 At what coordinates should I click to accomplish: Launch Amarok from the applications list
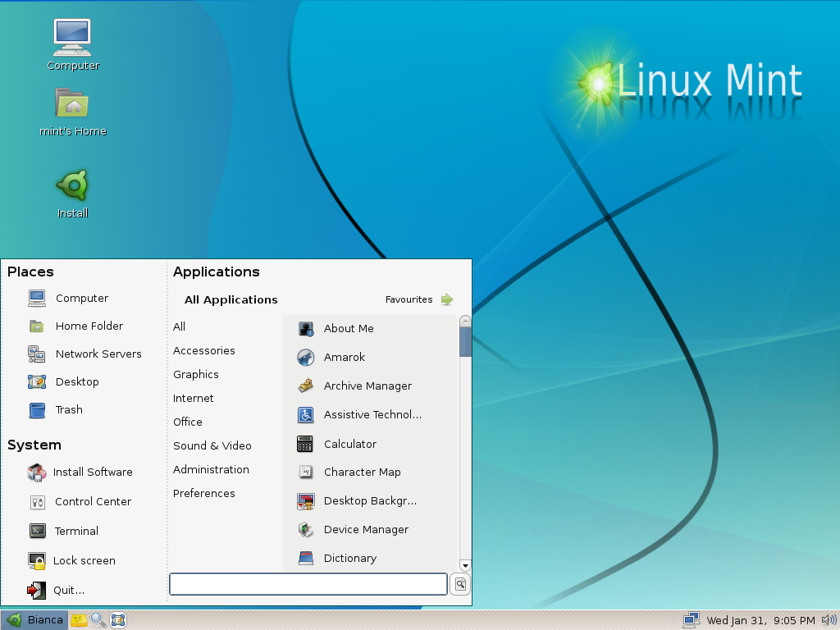pyautogui.click(x=331, y=358)
